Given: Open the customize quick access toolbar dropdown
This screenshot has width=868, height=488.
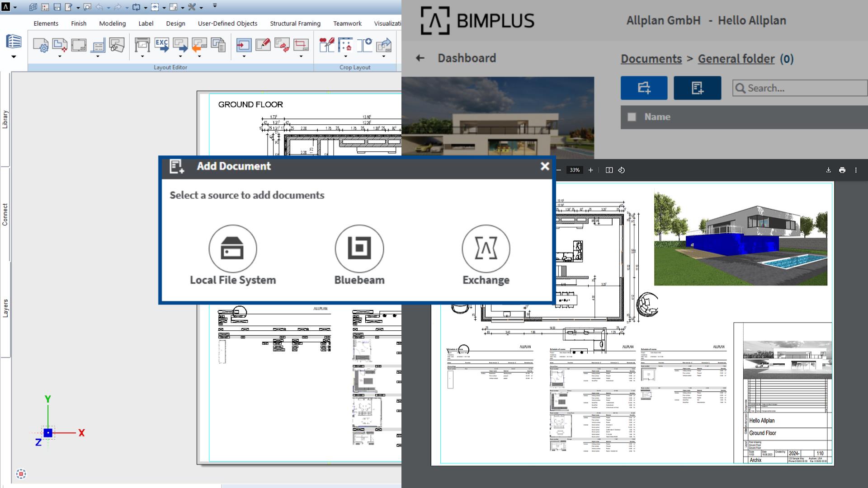Looking at the screenshot, I should coord(215,6).
